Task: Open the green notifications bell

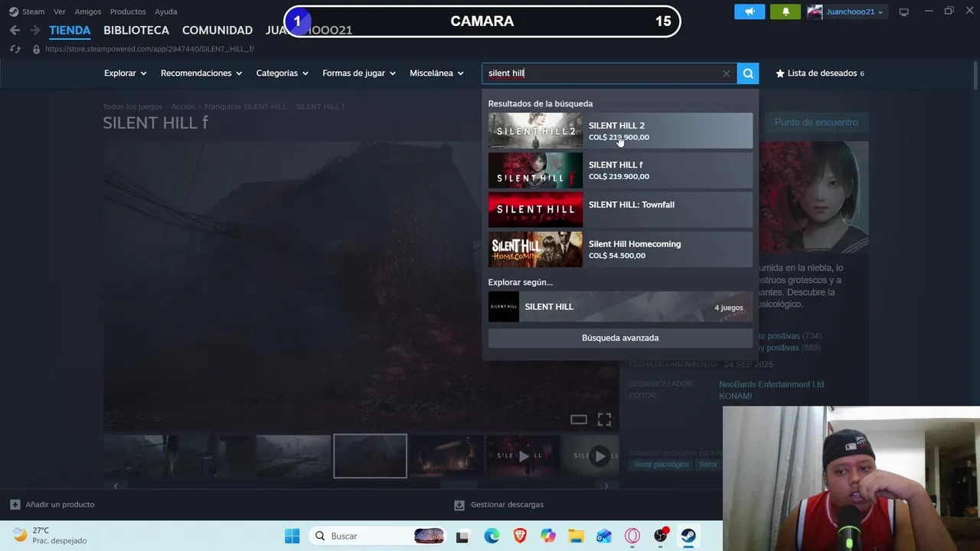Action: (x=786, y=11)
